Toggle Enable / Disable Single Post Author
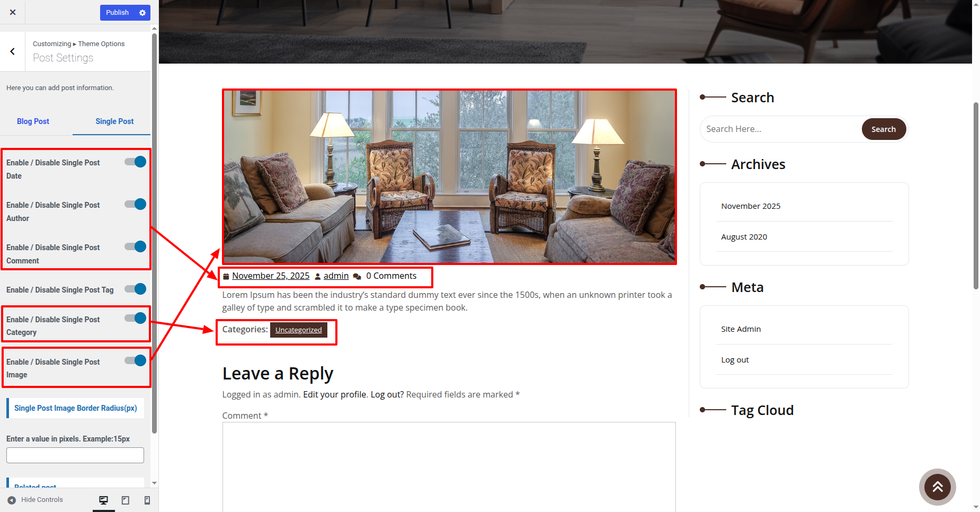 pyautogui.click(x=136, y=204)
